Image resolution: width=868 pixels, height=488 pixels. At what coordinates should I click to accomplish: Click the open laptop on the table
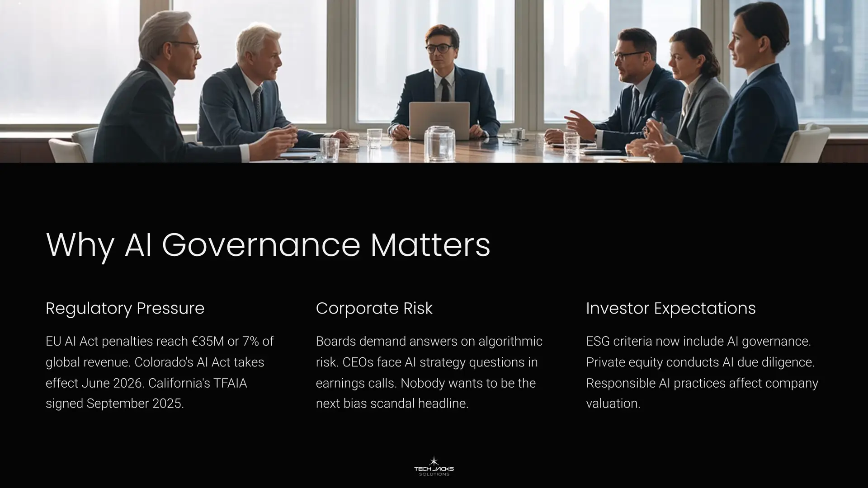[439, 119]
